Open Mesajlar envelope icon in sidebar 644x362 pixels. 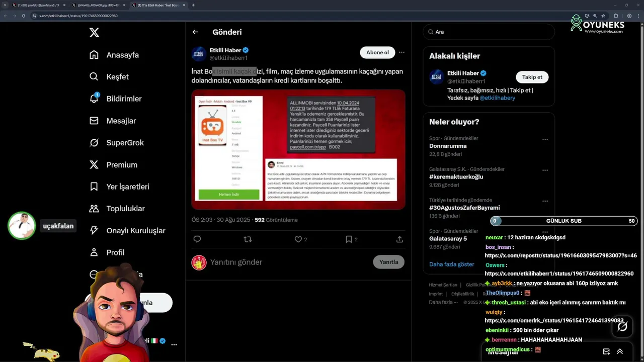pos(94,121)
